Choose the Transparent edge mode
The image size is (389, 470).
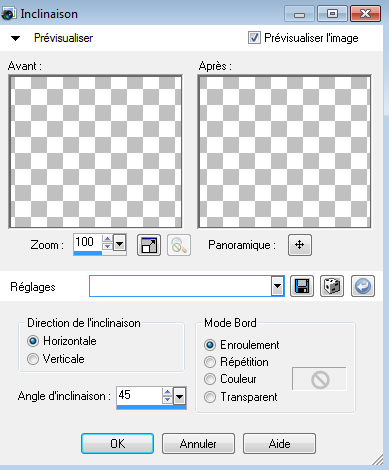[x=210, y=397]
